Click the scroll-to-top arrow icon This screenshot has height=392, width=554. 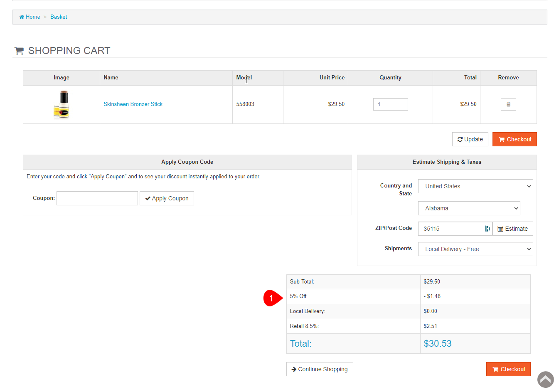[545, 380]
